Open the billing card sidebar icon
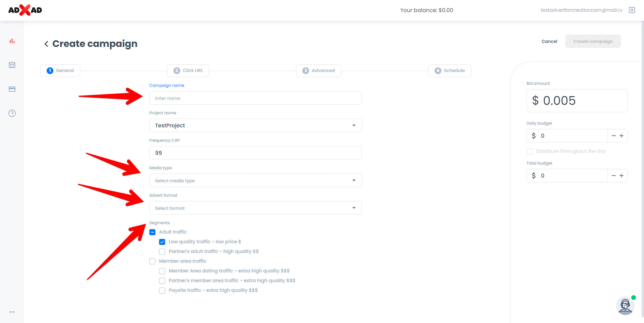Viewport: 644px width, 323px height. coord(12,89)
